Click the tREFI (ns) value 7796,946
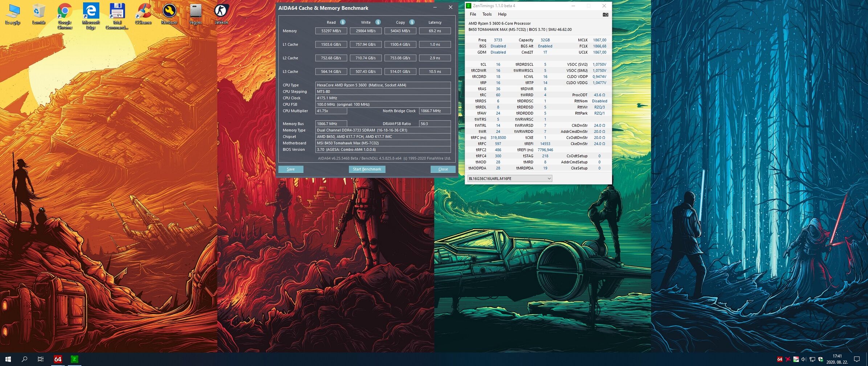 click(x=545, y=150)
